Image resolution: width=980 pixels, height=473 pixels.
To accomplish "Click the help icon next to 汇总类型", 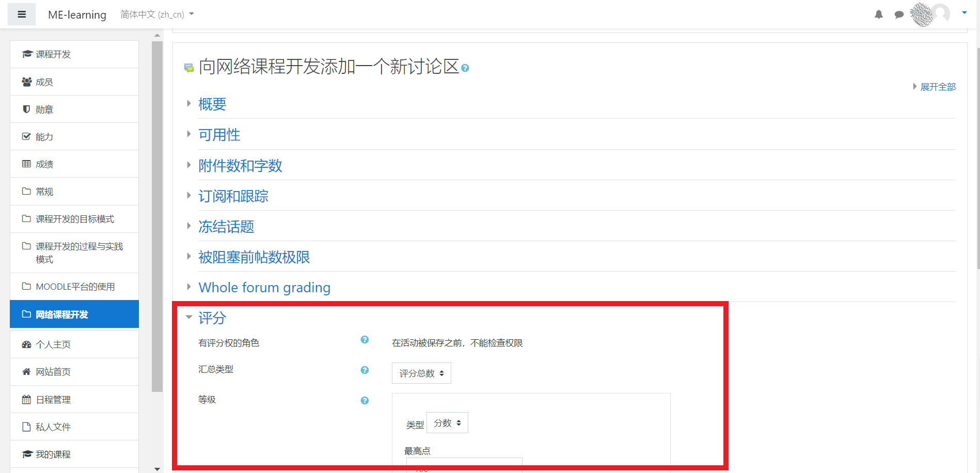I will 365,370.
